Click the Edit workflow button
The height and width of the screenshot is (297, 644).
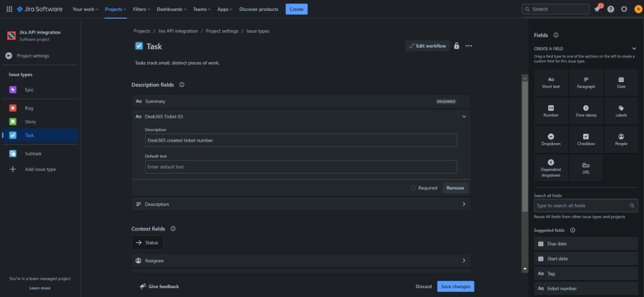[427, 46]
